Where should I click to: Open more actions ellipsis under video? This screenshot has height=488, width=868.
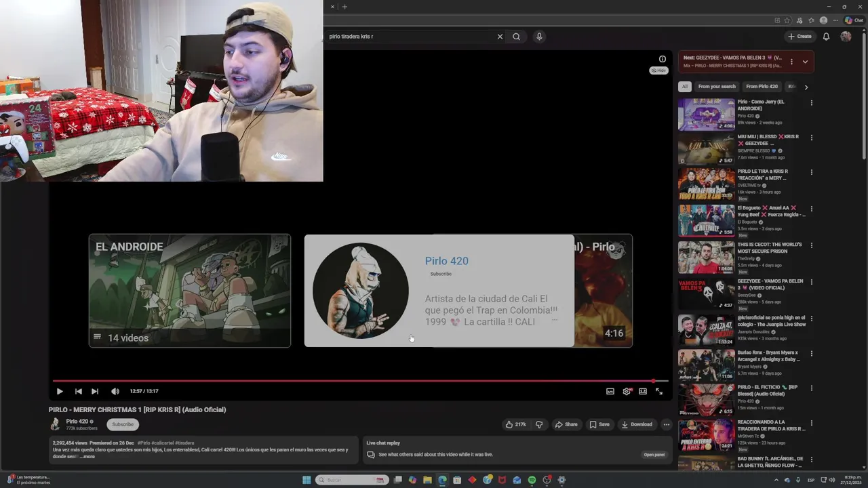pyautogui.click(x=667, y=424)
